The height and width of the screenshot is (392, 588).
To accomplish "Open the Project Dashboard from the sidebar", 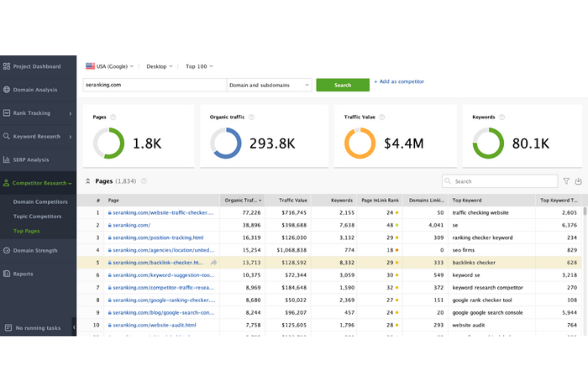I will [x=6, y=66].
